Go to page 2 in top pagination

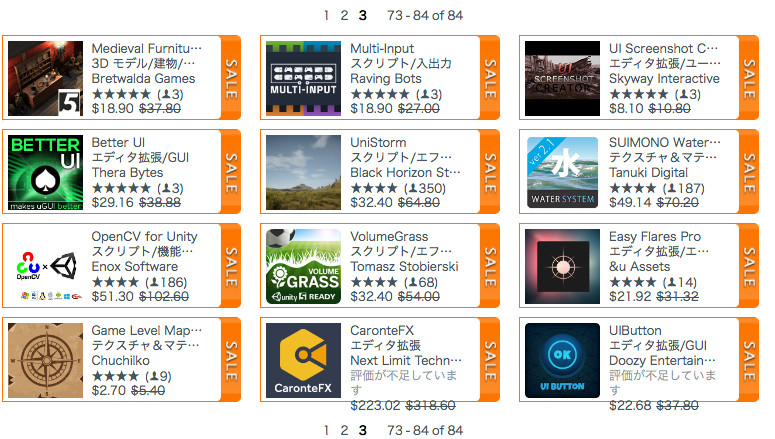point(344,15)
